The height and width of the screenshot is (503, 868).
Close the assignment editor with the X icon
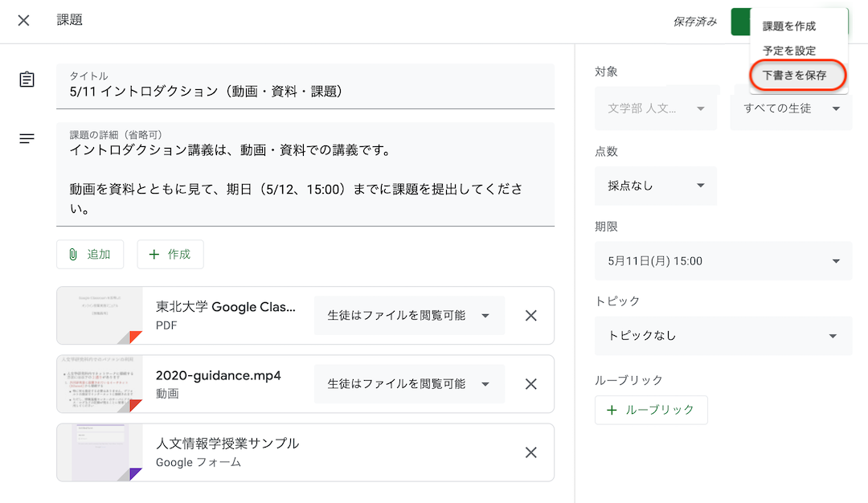pos(23,20)
